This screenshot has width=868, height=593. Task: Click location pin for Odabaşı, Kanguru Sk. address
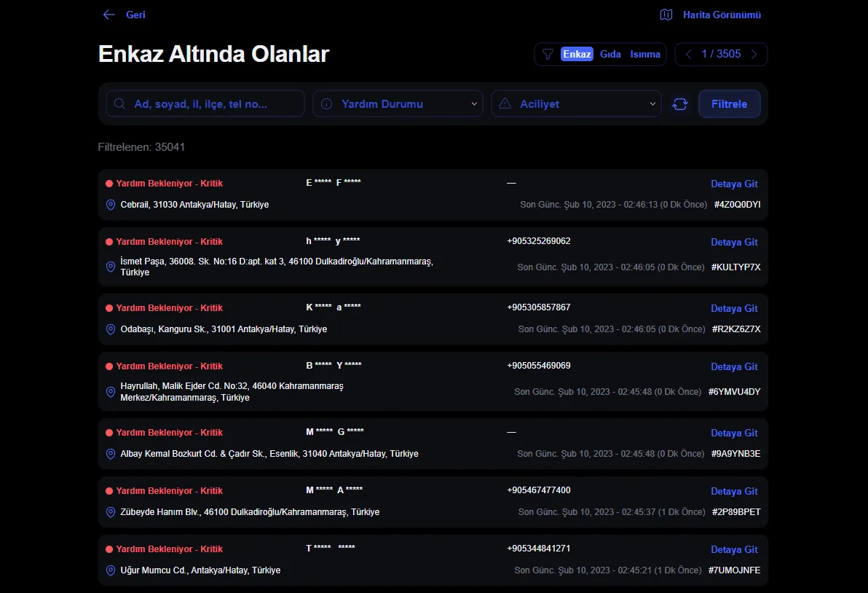[111, 329]
